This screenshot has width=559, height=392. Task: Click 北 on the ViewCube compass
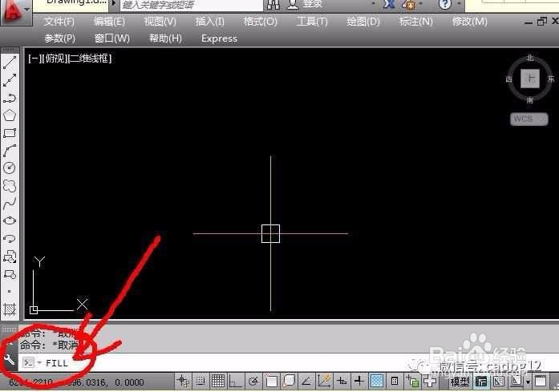pyautogui.click(x=530, y=58)
